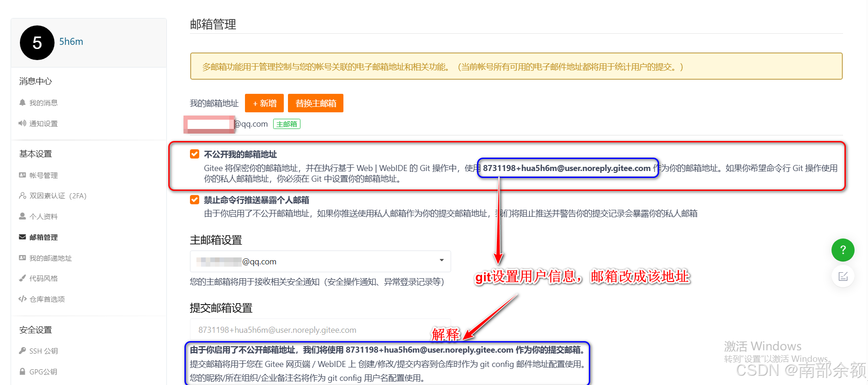This screenshot has height=385, width=868.
Task: Click the 消息中心 section heading
Action: [x=36, y=81]
